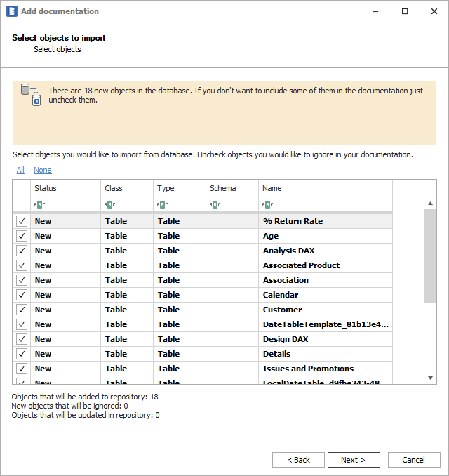Toggle the Issues and Promotions checkbox
Screen dimensions: 449x476
(x=22, y=369)
